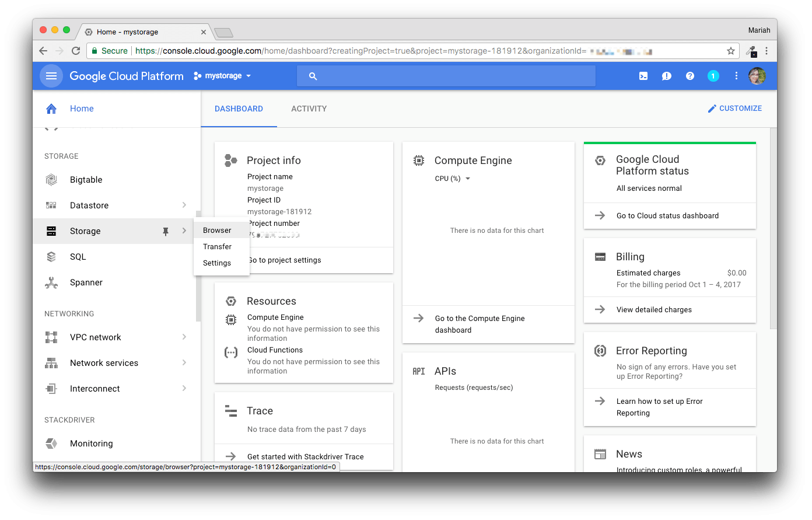Select Transfer in the Storage submenu

tap(216, 246)
